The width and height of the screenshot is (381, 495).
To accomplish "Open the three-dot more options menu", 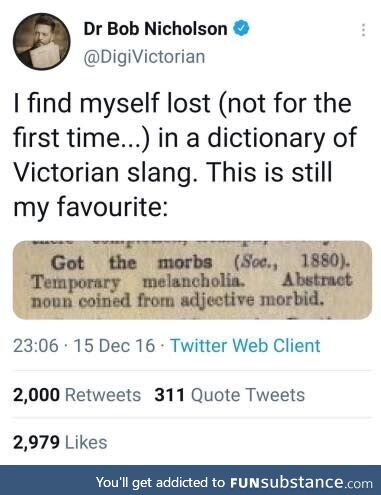I will (x=363, y=30).
